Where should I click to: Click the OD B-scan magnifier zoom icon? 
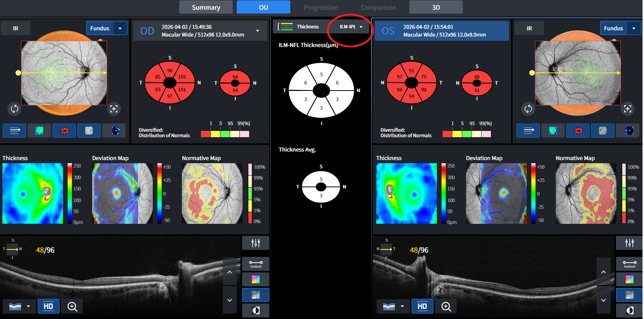pyautogui.click(x=72, y=307)
